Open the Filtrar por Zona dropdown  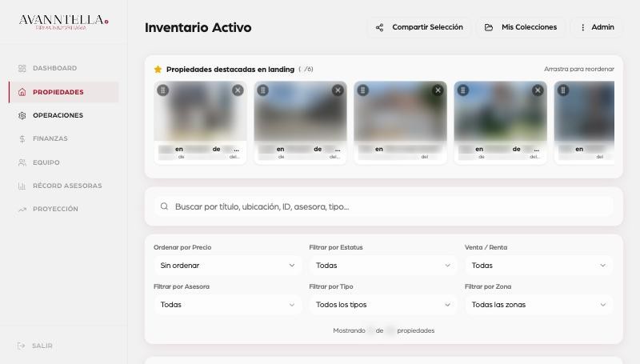tap(538, 305)
